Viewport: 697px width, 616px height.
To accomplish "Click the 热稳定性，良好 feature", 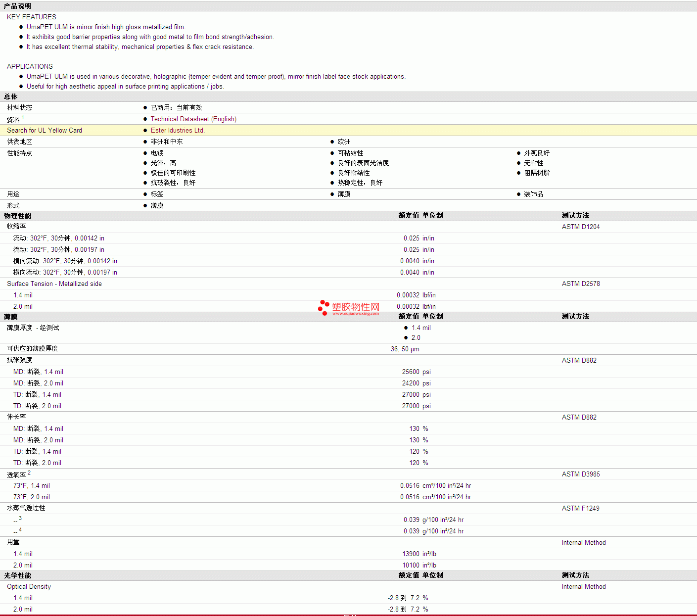I will 360,183.
